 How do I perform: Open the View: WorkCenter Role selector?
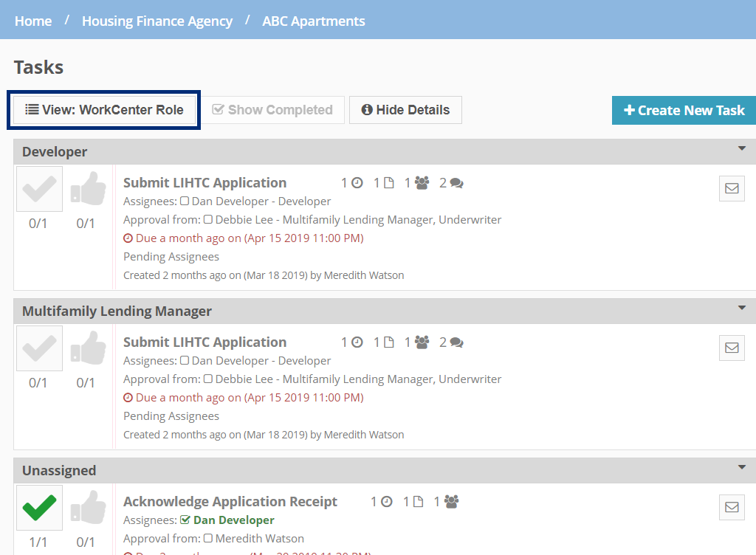(x=103, y=109)
